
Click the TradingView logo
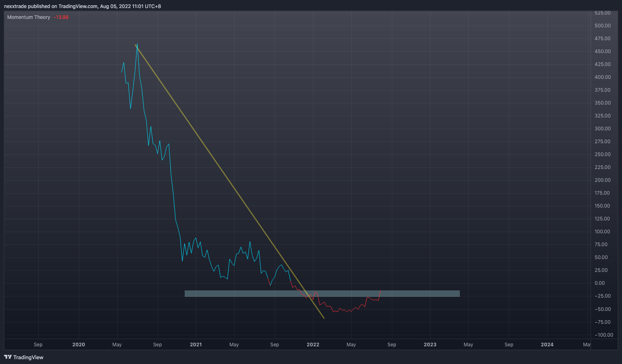[x=24, y=357]
